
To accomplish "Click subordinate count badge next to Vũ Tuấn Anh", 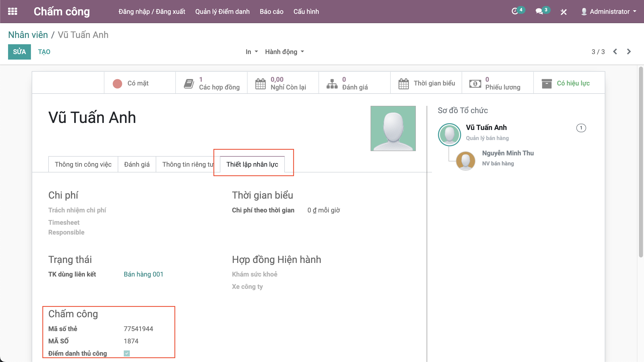I will pos(581,128).
